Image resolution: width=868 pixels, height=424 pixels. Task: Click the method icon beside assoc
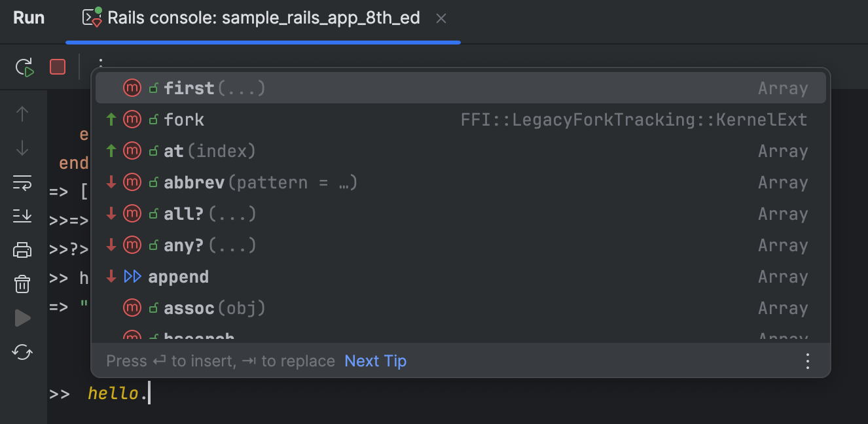click(132, 308)
